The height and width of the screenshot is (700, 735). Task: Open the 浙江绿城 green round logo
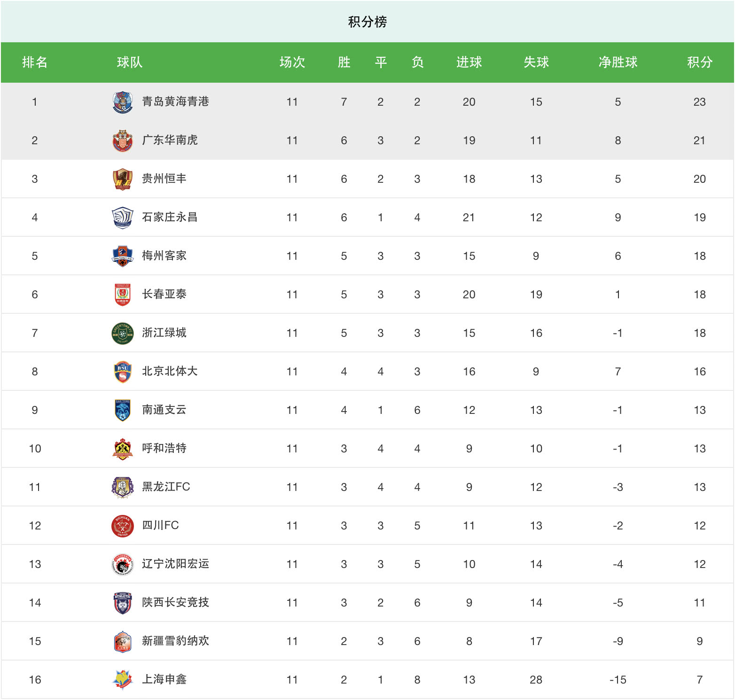[123, 333]
